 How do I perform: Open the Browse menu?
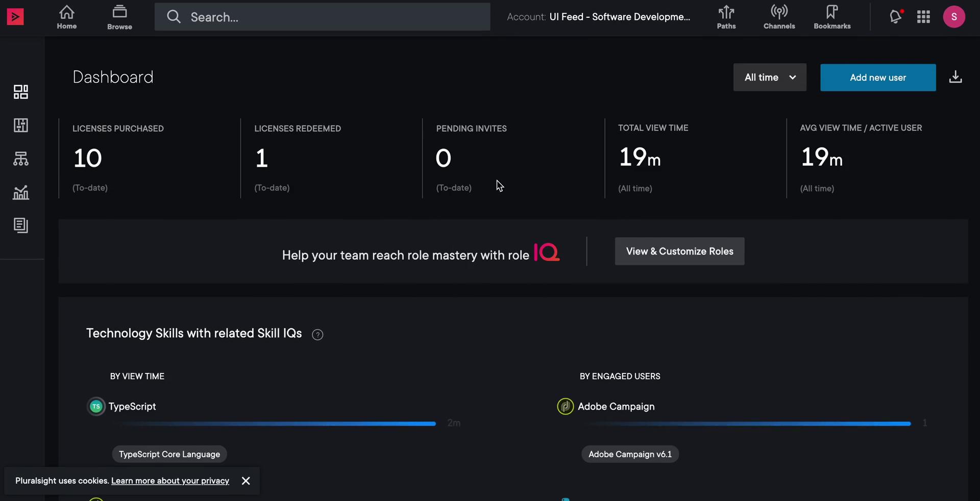coord(119,17)
